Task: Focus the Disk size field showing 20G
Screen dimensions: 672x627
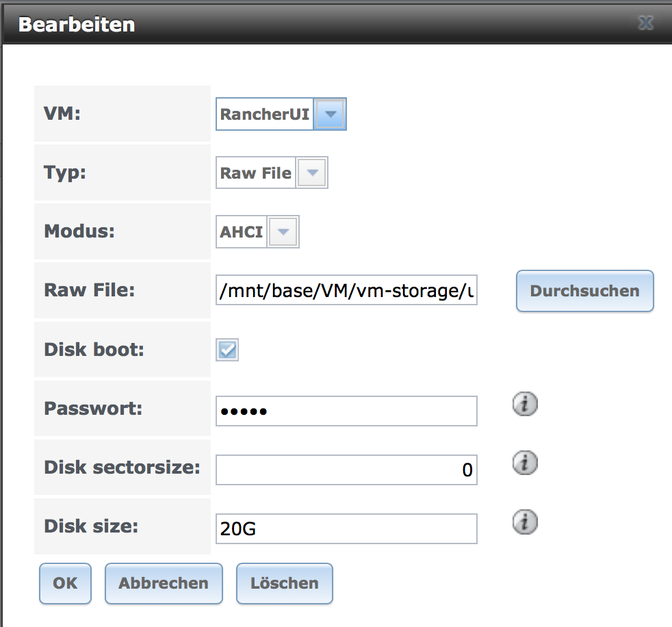Action: 346,528
